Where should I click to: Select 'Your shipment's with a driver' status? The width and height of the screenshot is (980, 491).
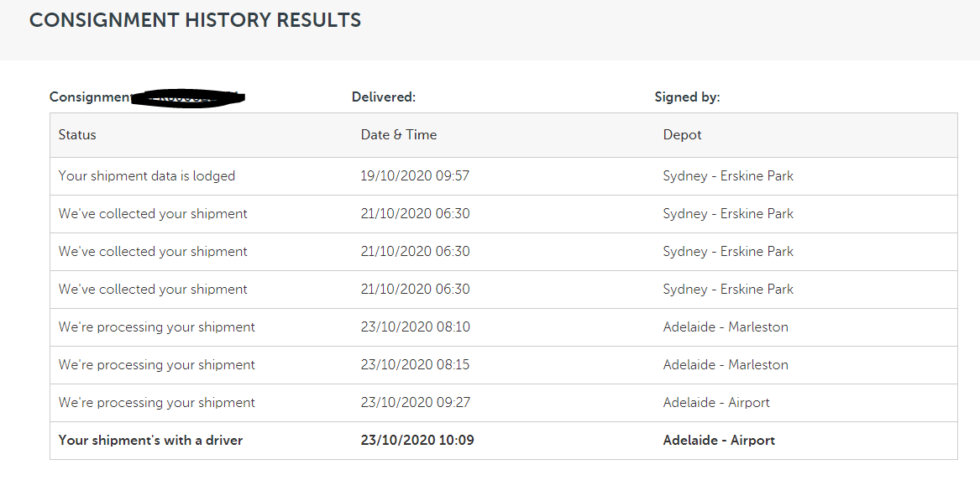[x=150, y=441]
